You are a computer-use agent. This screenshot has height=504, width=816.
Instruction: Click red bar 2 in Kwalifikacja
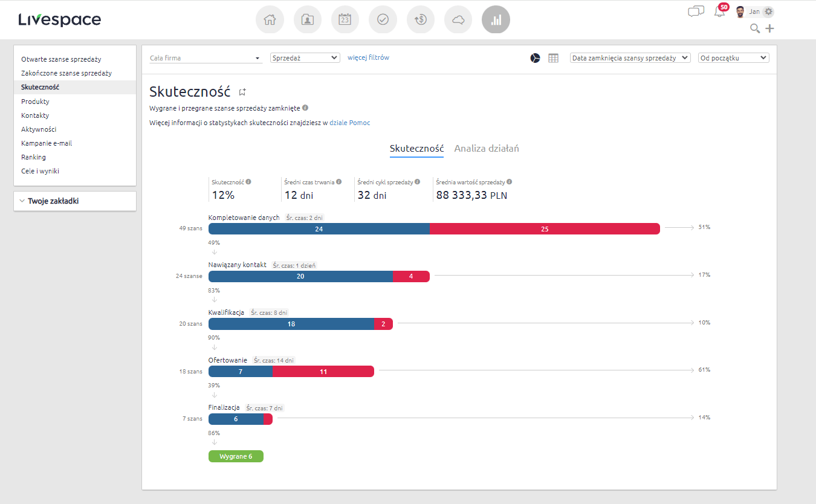[x=383, y=324]
